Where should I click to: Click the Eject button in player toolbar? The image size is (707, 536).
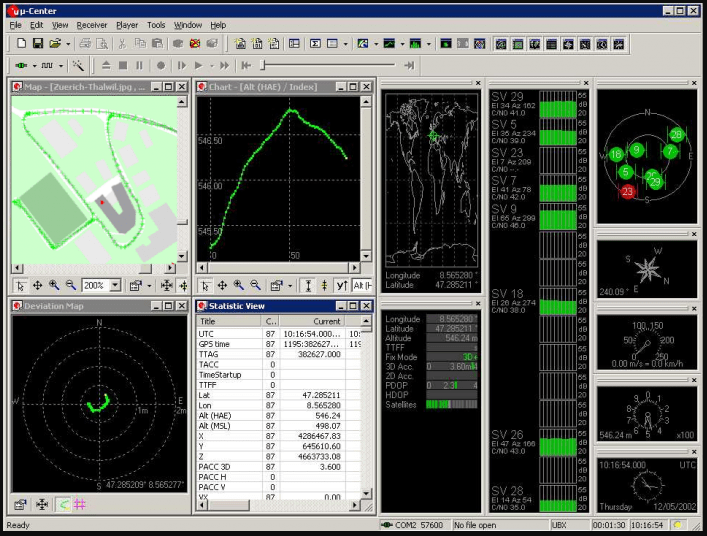(x=106, y=65)
